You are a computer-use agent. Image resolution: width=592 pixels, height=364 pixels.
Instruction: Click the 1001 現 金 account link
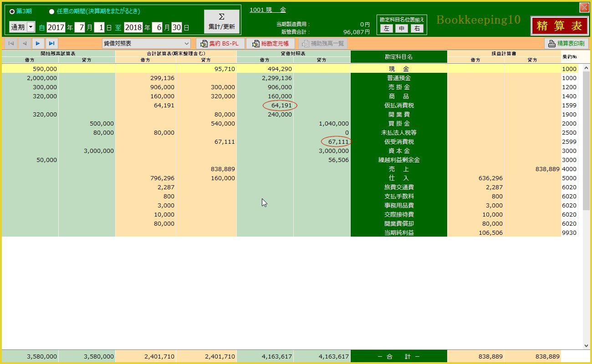[x=268, y=10]
